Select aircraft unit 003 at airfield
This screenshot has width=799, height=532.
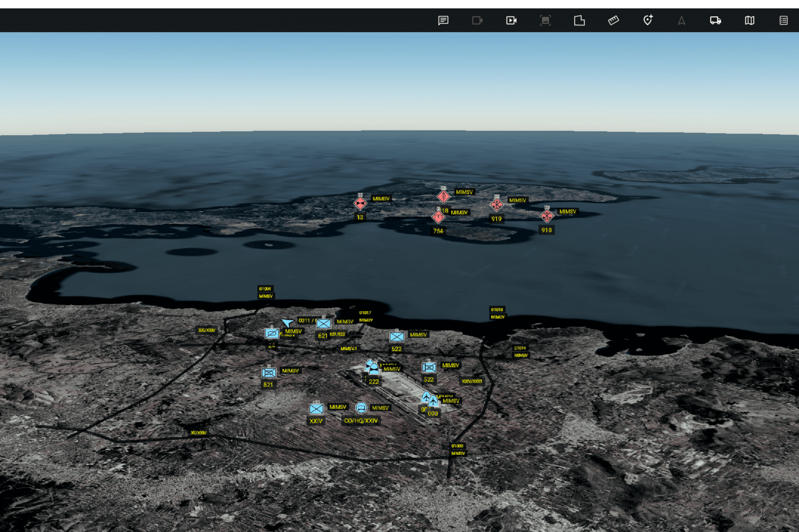point(433,401)
